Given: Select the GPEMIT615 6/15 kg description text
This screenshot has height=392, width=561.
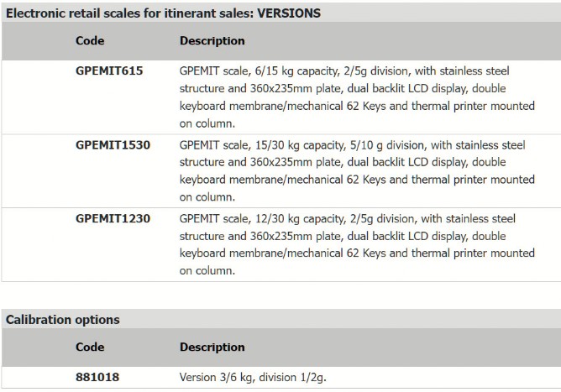Looking at the screenshot, I should [357, 97].
